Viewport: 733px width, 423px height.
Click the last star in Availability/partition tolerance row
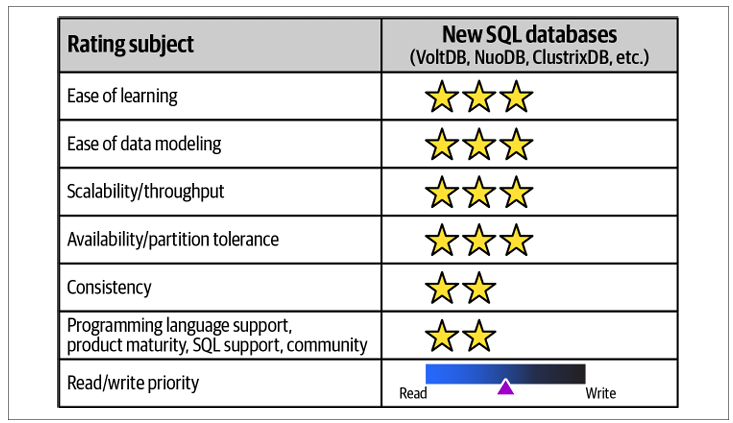(516, 240)
